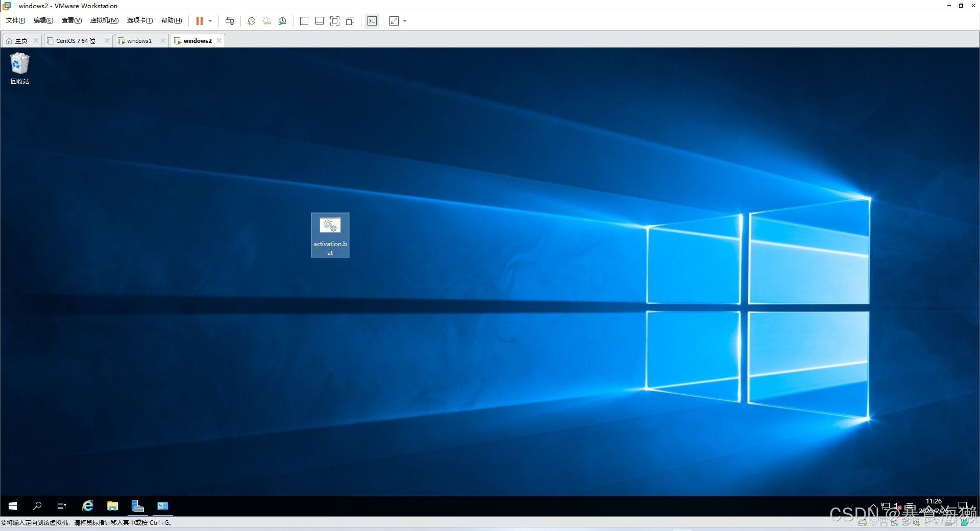This screenshot has width=980, height=531.
Task: Open the 选项卡(T) menu
Action: click(140, 20)
